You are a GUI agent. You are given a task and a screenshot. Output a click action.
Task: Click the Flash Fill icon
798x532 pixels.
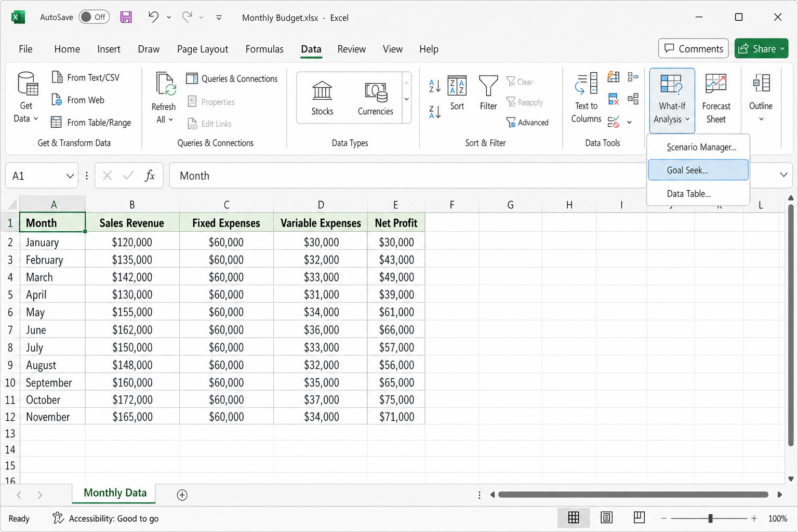[x=614, y=77]
